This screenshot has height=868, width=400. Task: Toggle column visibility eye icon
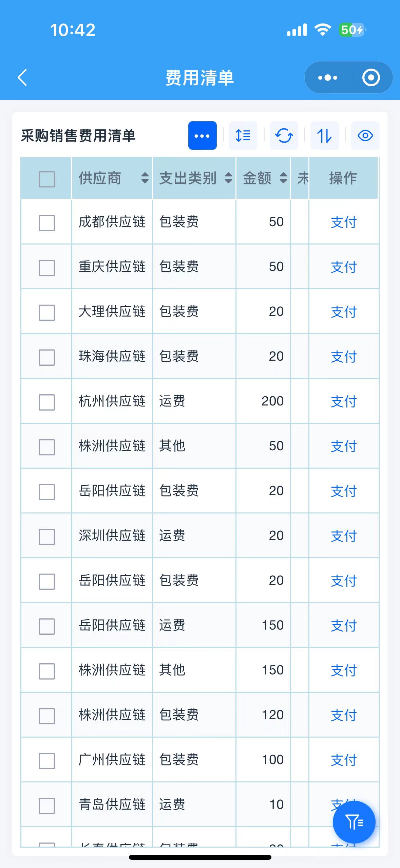(365, 135)
